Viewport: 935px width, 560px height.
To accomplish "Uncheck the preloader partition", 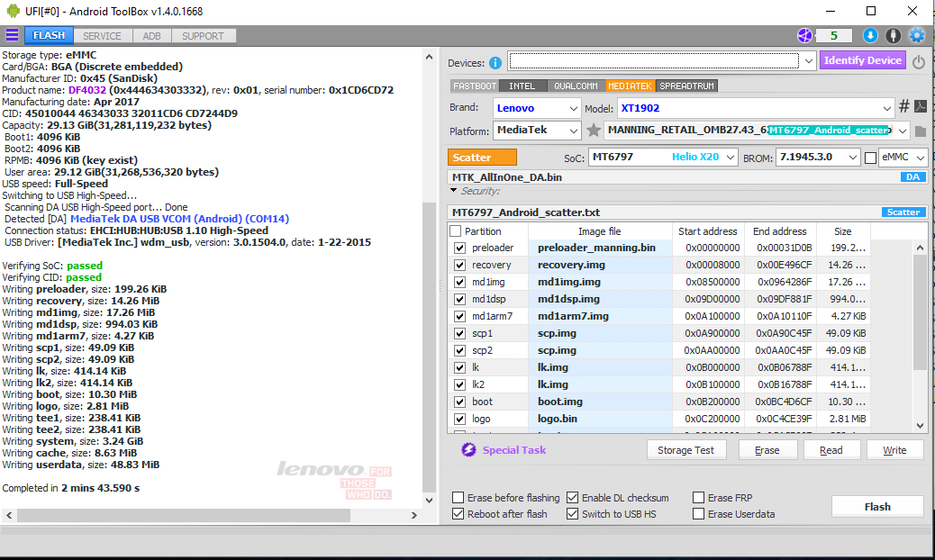I will [459, 248].
